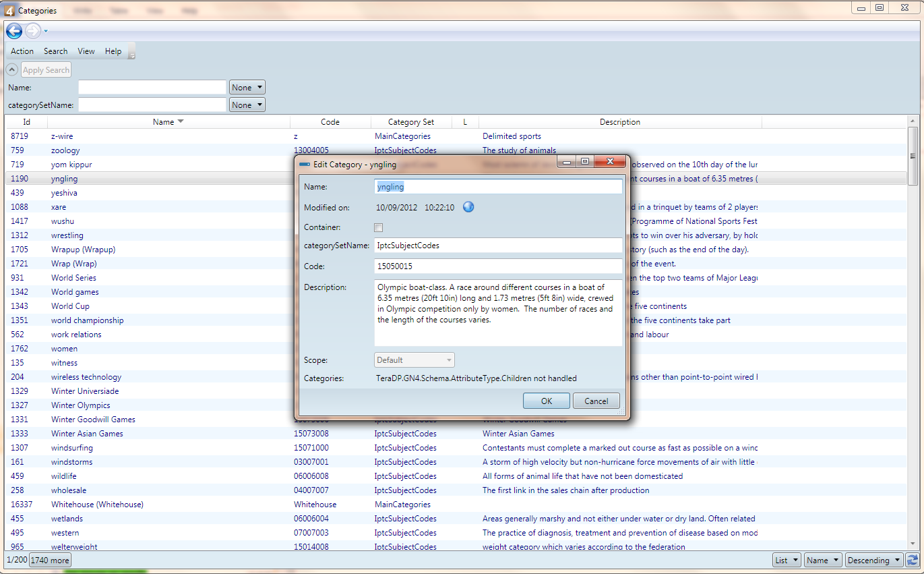This screenshot has height=574, width=924.
Task: Select the work relations row
Action: tap(457, 335)
